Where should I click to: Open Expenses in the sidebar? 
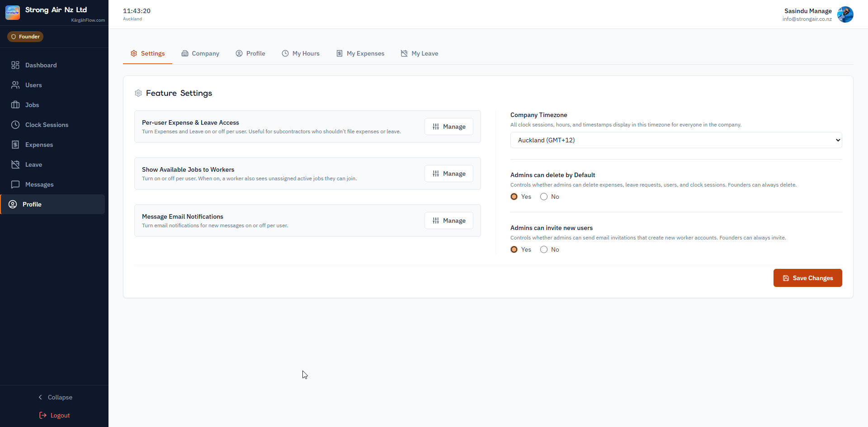(52, 145)
